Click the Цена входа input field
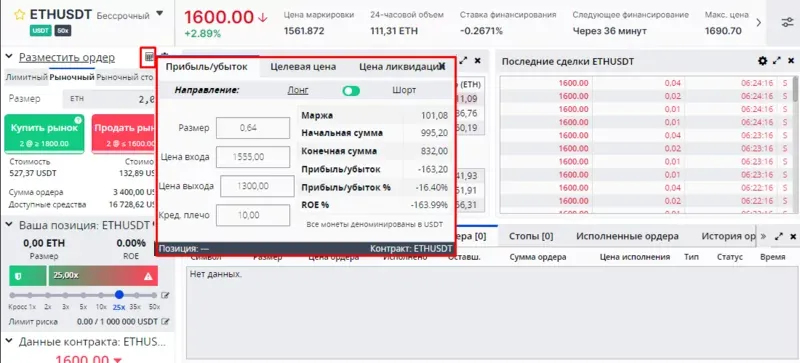The height and width of the screenshot is (363, 800). pyautogui.click(x=253, y=157)
